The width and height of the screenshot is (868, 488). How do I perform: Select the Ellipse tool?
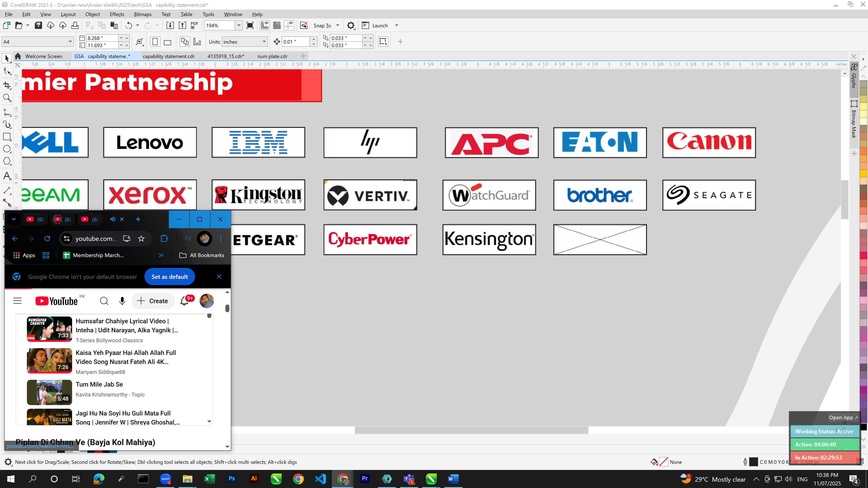(7, 149)
